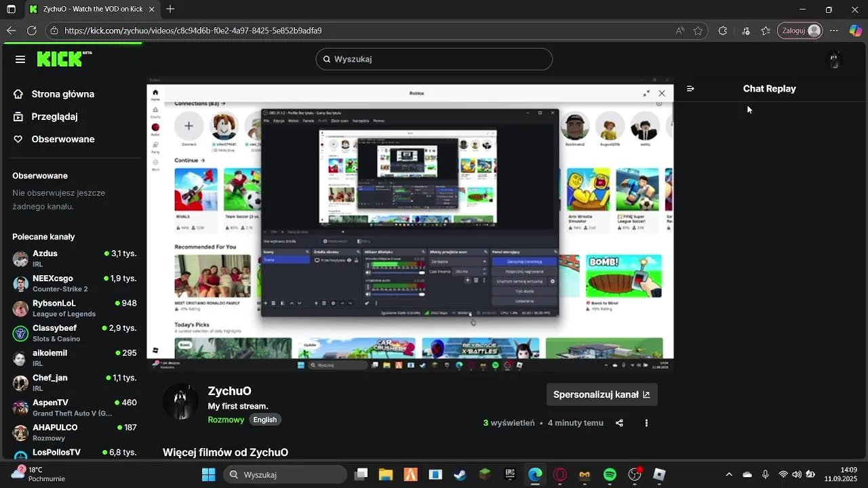This screenshot has width=868, height=488.
Task: Open aikoiemil recommended channel
Action: 75,358
